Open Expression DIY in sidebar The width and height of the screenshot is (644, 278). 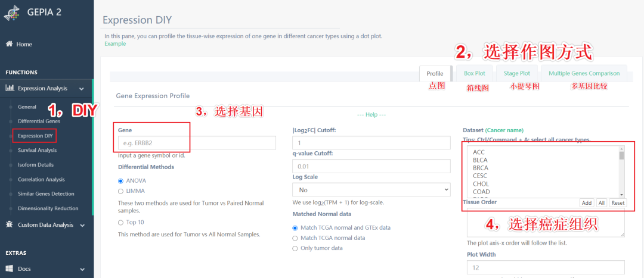pyautogui.click(x=35, y=136)
